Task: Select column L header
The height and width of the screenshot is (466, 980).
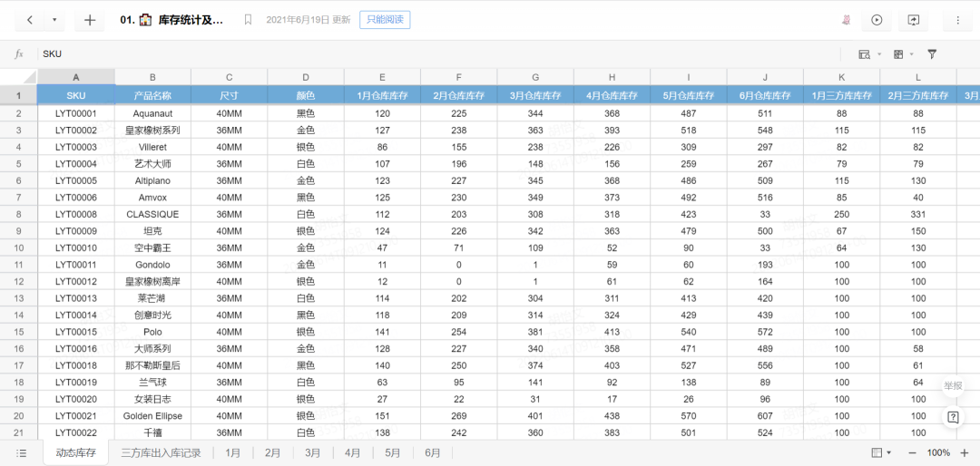Action: point(918,77)
